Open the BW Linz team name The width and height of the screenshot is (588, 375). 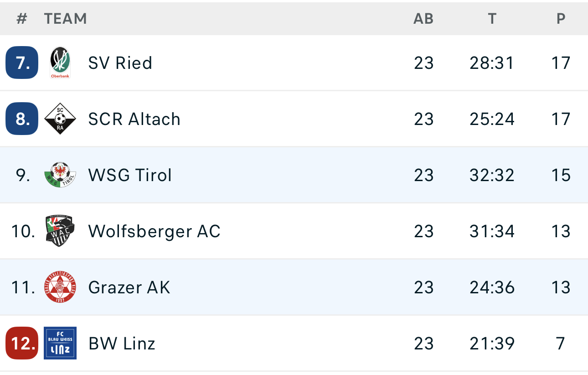coord(122,343)
